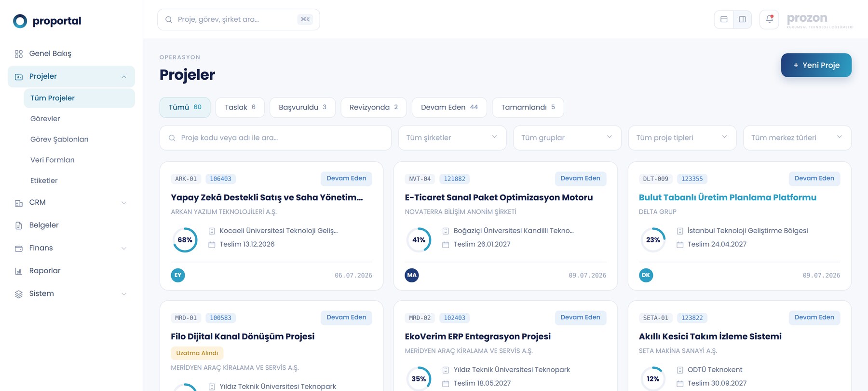The height and width of the screenshot is (391, 868).
Task: Create a new project with Yeni Proje
Action: click(x=816, y=65)
